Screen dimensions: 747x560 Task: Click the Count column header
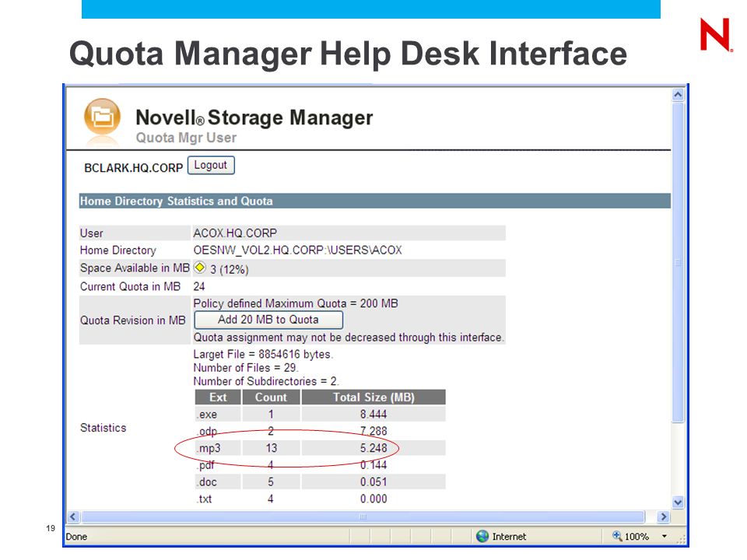tap(271, 397)
